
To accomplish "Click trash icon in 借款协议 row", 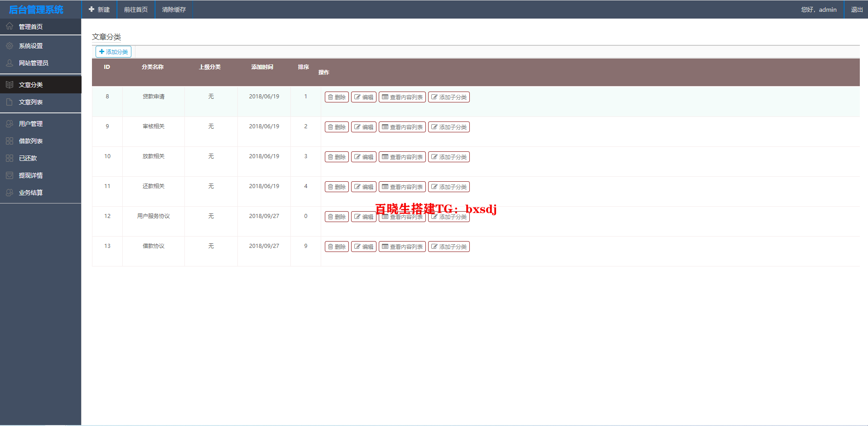I will [x=331, y=247].
